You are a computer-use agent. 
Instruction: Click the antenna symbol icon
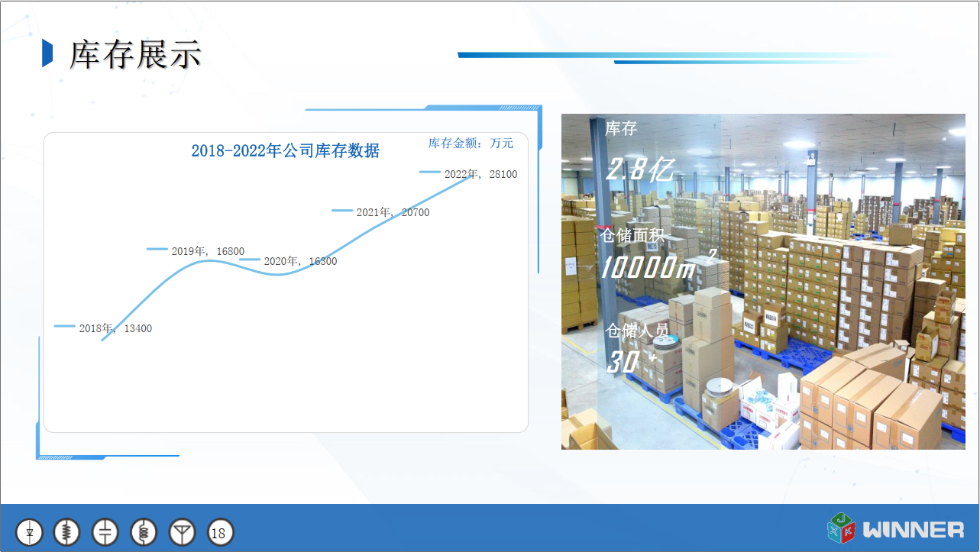tap(183, 532)
